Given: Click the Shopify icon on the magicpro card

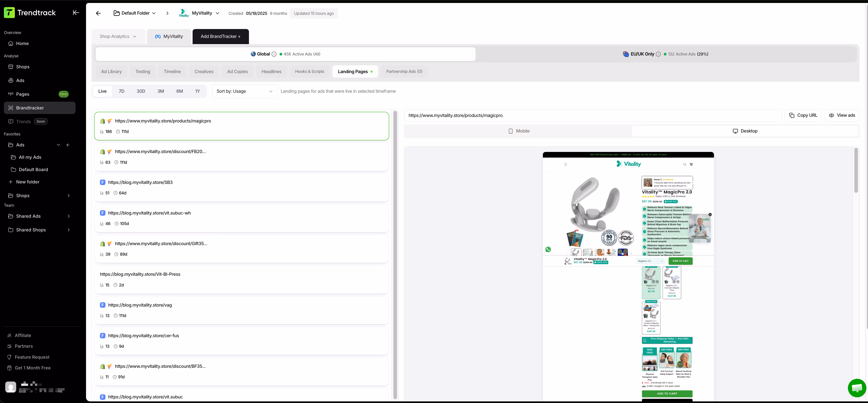Looking at the screenshot, I should point(102,121).
